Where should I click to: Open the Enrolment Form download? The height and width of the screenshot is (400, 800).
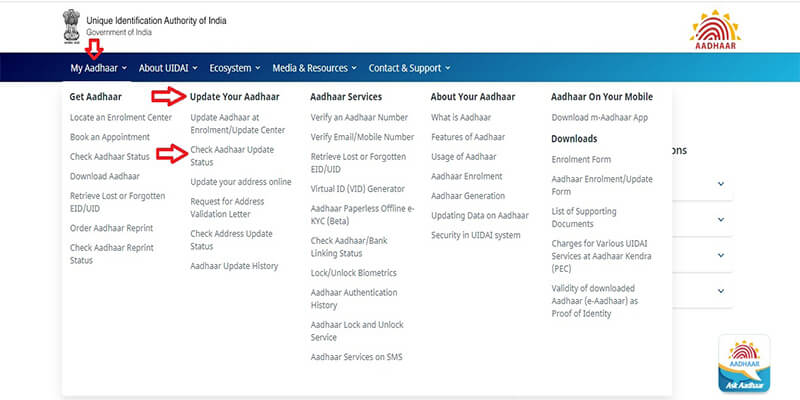coord(581,159)
